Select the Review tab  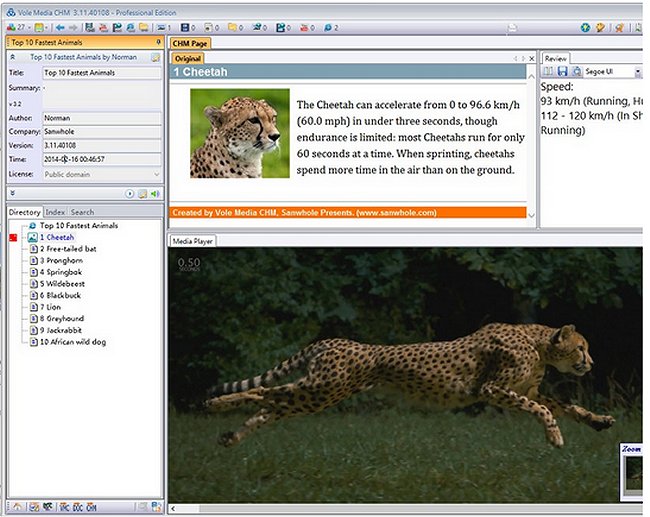(x=555, y=59)
